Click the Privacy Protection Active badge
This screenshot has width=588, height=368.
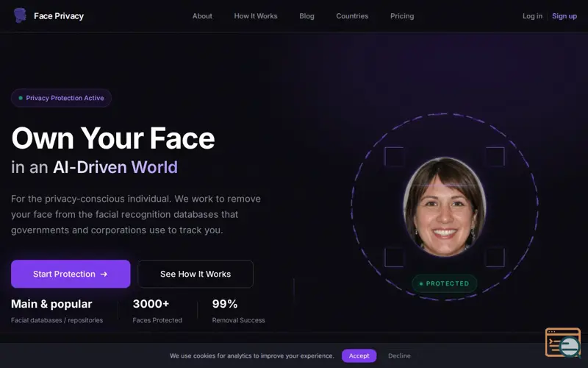tap(61, 98)
